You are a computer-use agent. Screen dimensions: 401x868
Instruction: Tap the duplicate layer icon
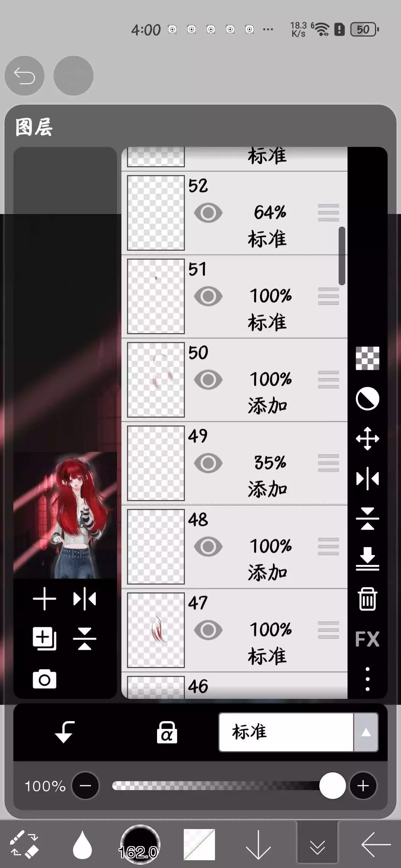(x=45, y=639)
